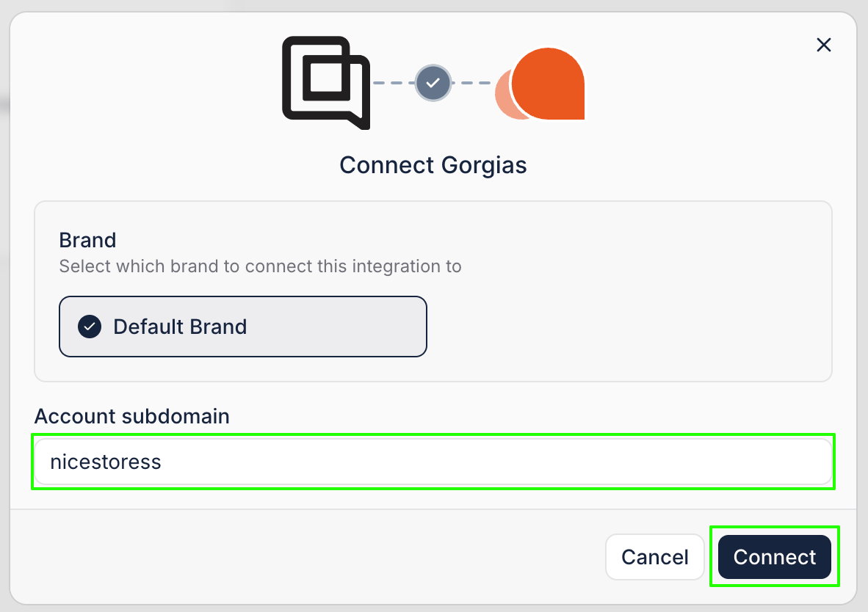The image size is (868, 612).
Task: Click dashed line left of the checkmark badge
Action: 394,83
